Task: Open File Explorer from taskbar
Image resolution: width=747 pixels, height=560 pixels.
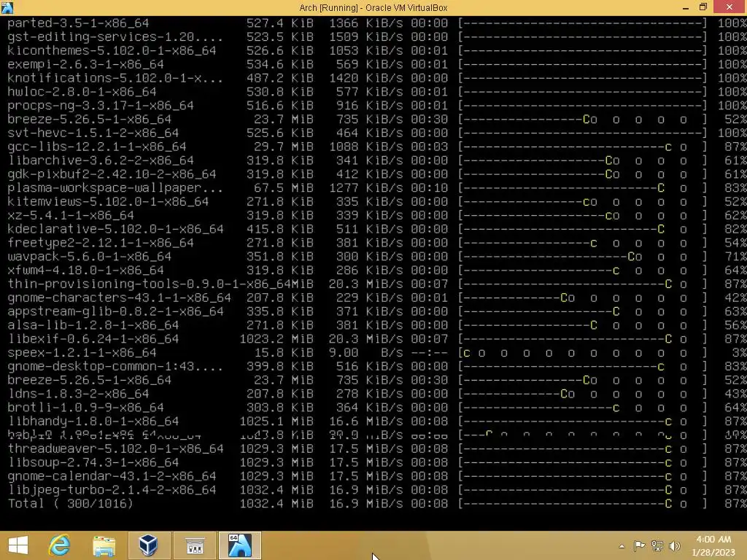Action: tap(104, 545)
